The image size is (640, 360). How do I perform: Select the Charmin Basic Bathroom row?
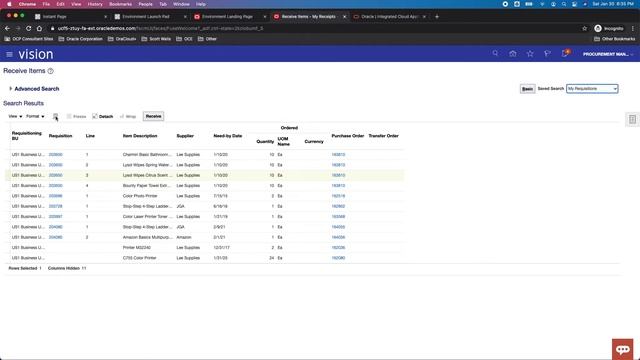pos(204,155)
